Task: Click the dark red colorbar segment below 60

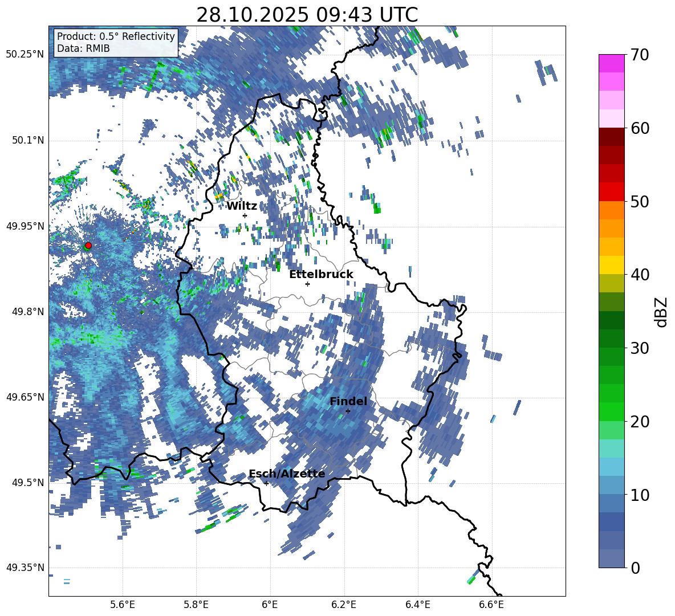Action: (611, 137)
